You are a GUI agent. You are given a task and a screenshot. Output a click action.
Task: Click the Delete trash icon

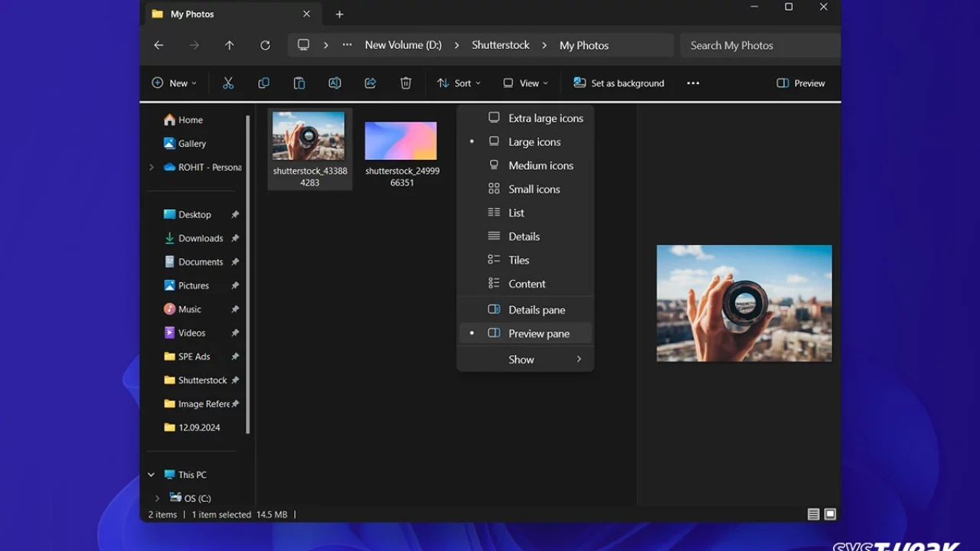click(406, 83)
